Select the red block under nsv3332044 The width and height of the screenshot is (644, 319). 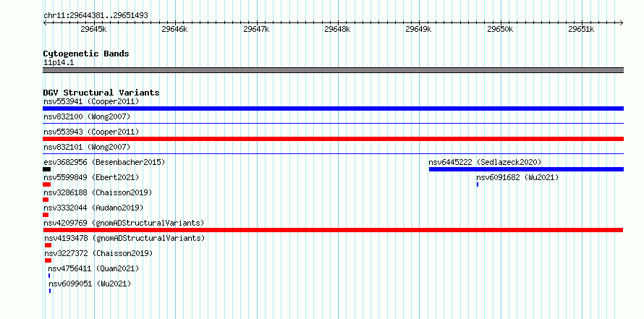(x=46, y=215)
